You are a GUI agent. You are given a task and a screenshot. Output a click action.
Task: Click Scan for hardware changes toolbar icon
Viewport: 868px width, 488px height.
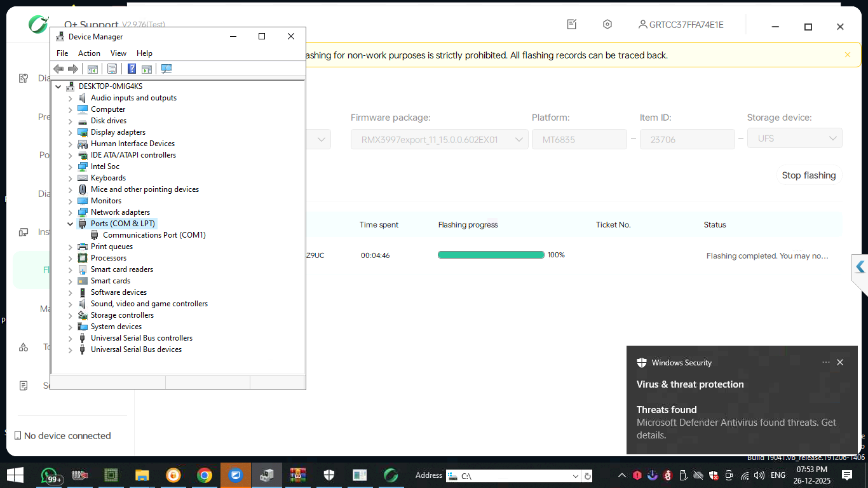pos(166,69)
